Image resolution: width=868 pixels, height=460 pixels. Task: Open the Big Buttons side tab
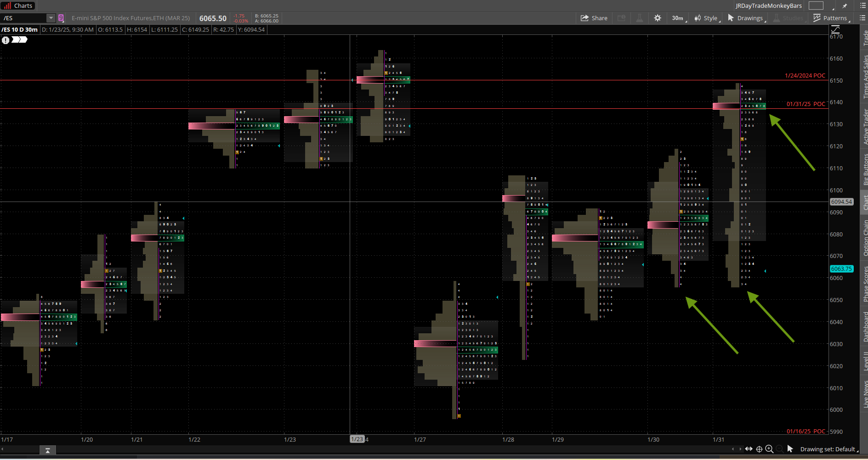click(864, 169)
